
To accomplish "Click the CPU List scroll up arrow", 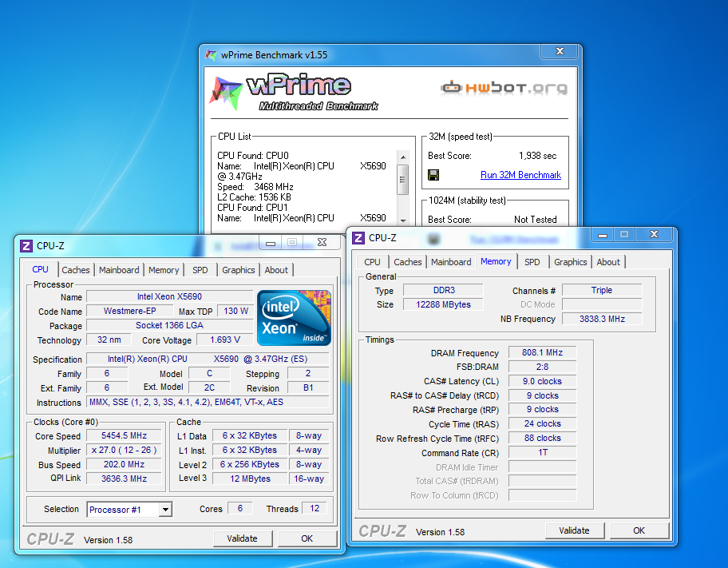I will [x=403, y=157].
